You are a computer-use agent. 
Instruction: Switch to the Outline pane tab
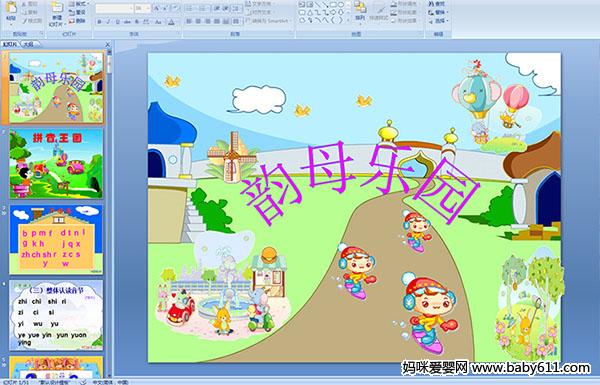(29, 44)
